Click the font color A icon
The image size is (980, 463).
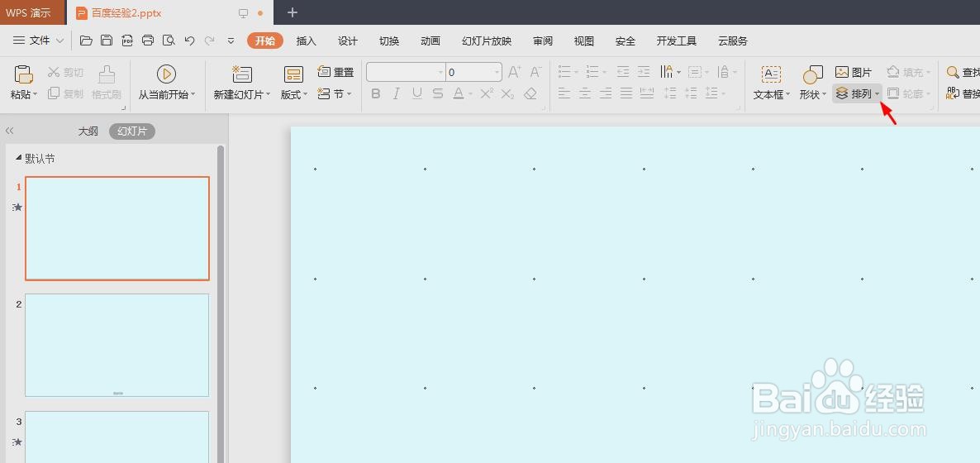tap(458, 94)
